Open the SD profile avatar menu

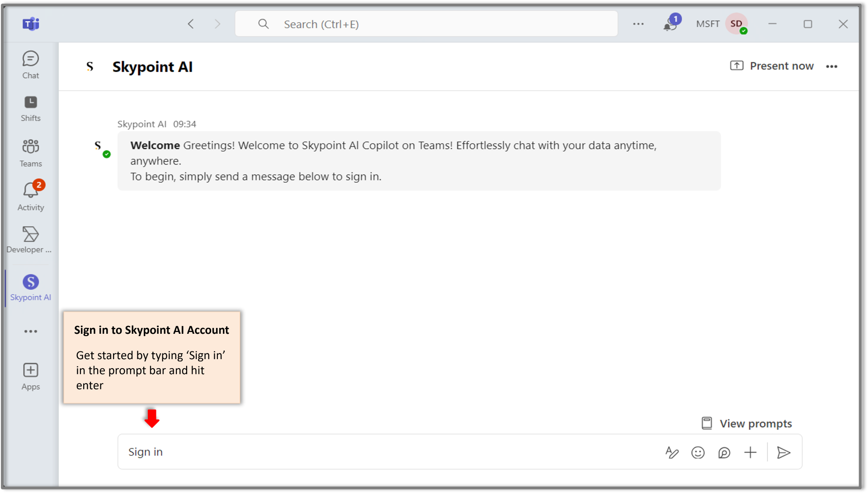736,24
